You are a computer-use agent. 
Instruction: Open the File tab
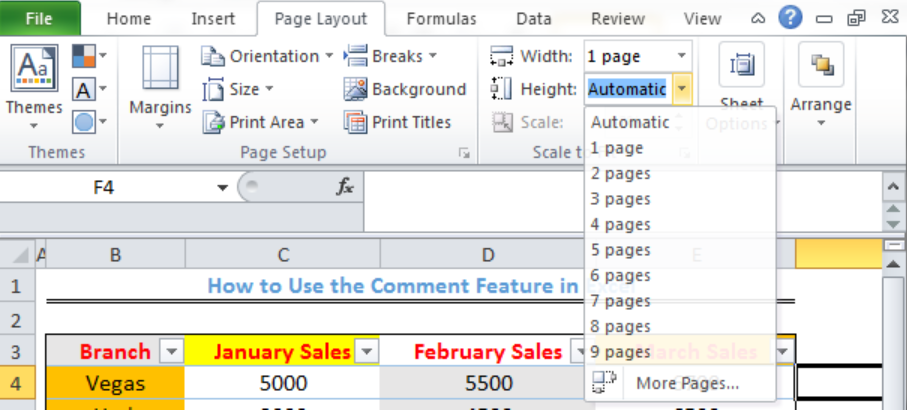(x=39, y=19)
